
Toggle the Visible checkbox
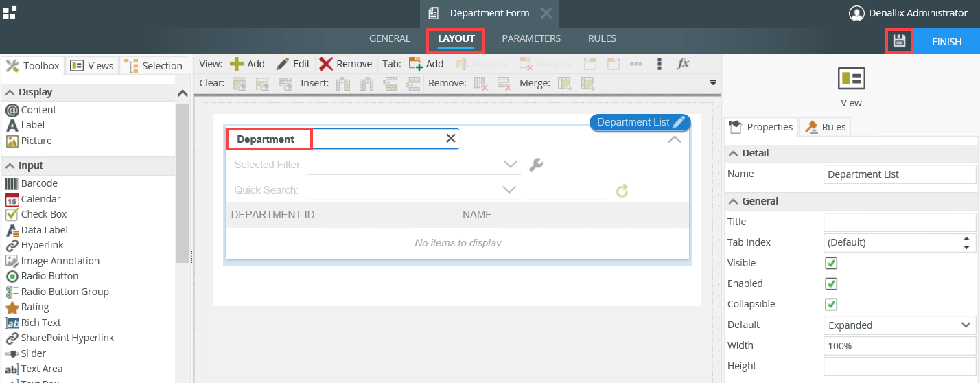(x=831, y=263)
